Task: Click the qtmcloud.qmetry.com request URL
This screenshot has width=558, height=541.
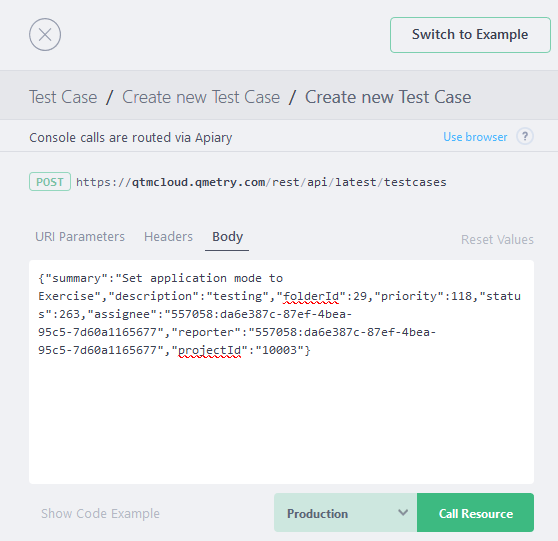Action: coord(261,182)
